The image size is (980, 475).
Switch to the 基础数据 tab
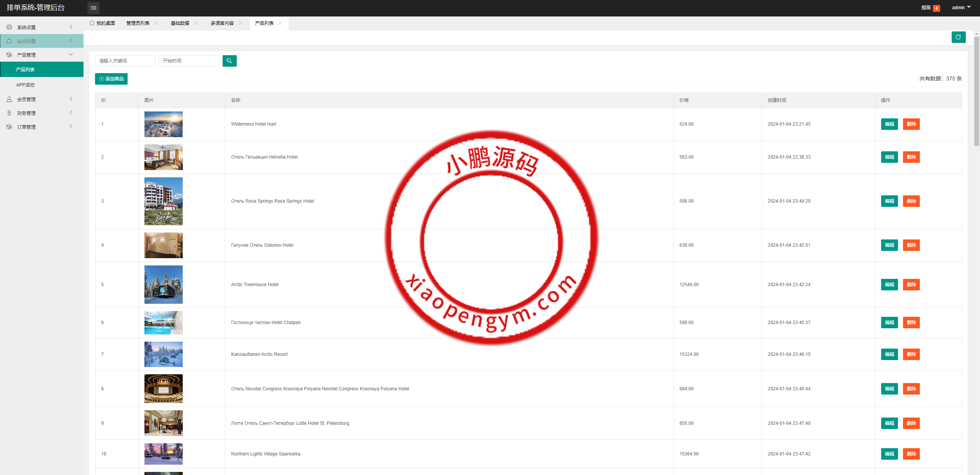coord(180,23)
